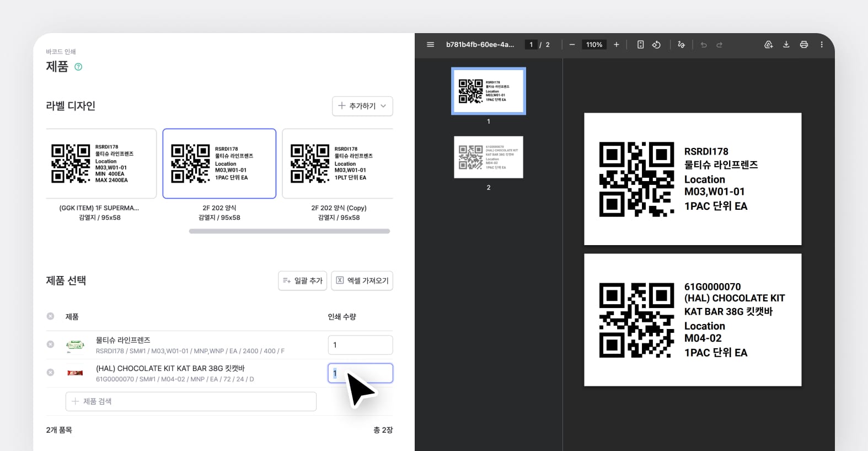Image resolution: width=868 pixels, height=451 pixels.
Task: Click the 엑셀 가져오기 button
Action: (362, 280)
